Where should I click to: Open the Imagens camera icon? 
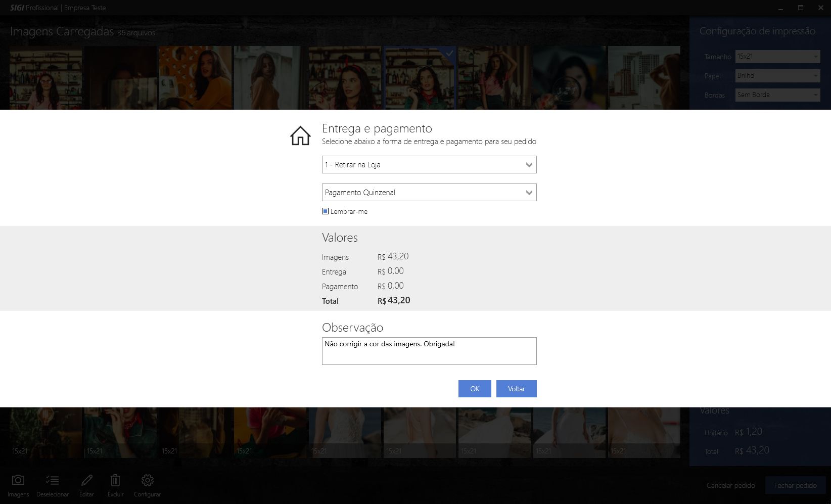tap(18, 481)
